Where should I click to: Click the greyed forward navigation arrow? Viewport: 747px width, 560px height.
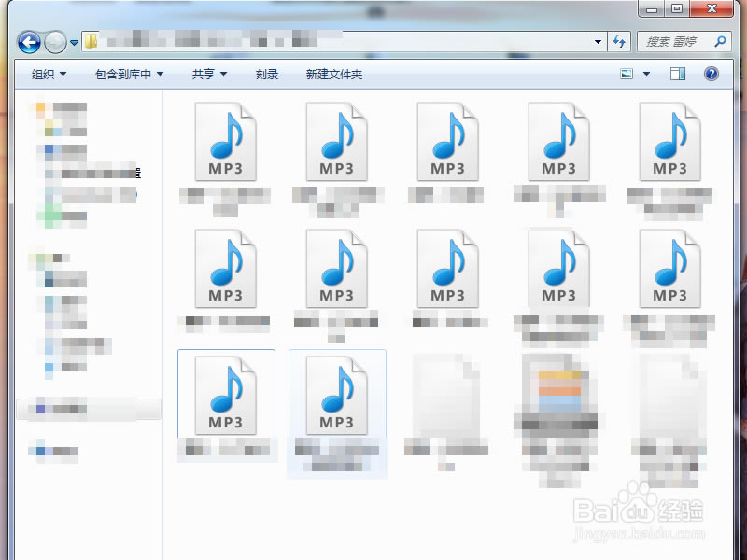[x=55, y=42]
